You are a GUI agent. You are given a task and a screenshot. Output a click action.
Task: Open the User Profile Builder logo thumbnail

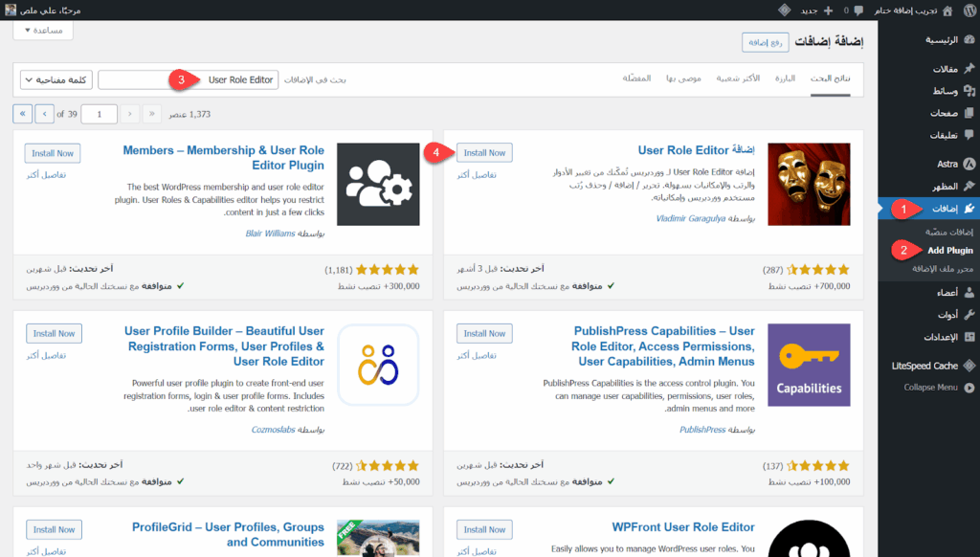378,365
